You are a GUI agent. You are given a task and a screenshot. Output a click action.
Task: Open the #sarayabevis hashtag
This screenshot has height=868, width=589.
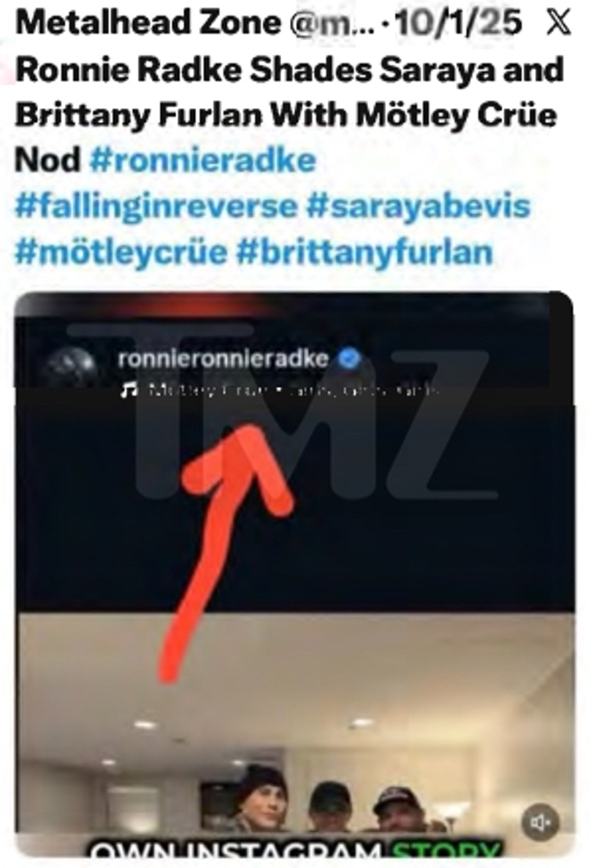417,206
